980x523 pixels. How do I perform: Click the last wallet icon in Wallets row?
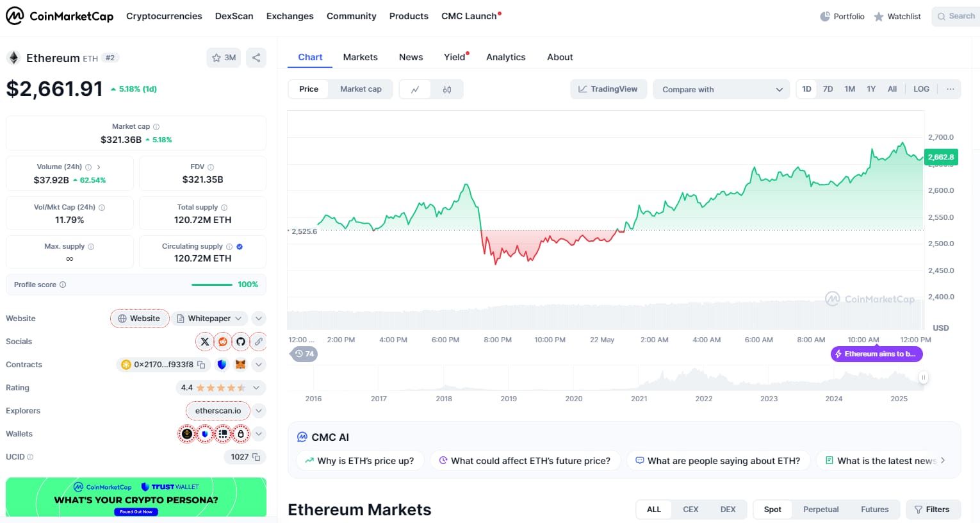(241, 434)
